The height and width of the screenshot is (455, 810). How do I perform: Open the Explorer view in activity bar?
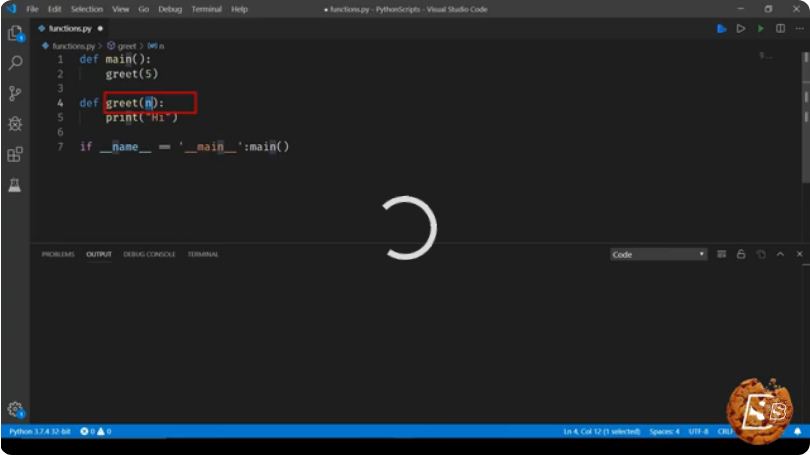pyautogui.click(x=15, y=33)
